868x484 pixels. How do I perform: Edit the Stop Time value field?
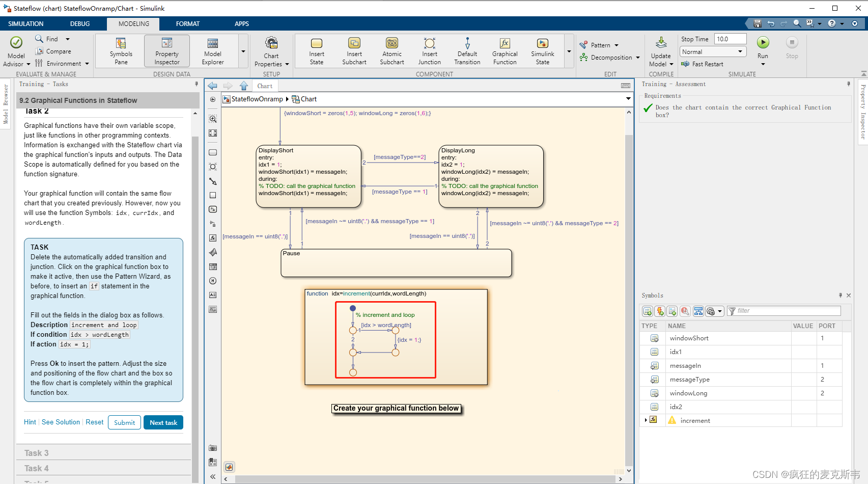pos(730,38)
